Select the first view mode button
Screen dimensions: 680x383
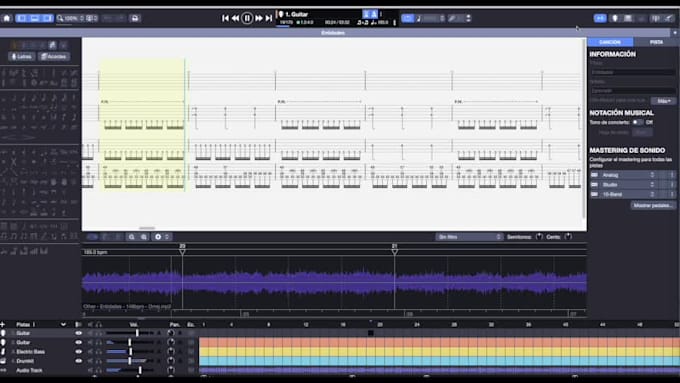pyautogui.click(x=22, y=18)
